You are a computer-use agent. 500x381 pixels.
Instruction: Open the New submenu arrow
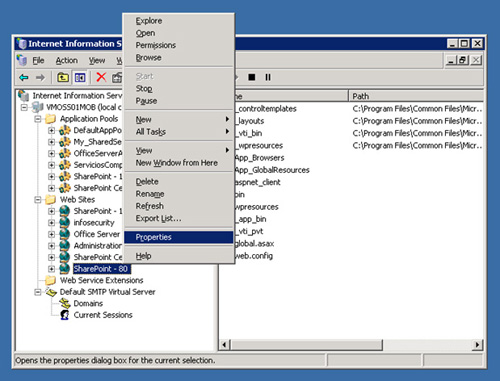(x=227, y=119)
